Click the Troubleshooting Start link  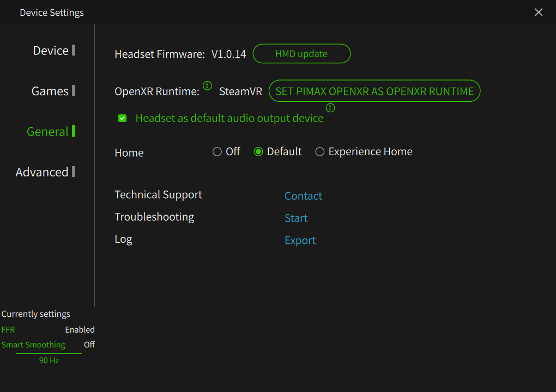point(296,218)
